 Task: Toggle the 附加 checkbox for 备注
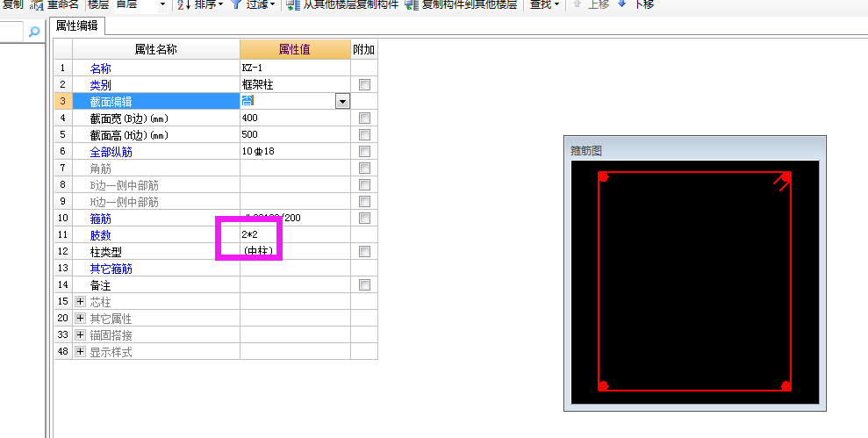(364, 284)
